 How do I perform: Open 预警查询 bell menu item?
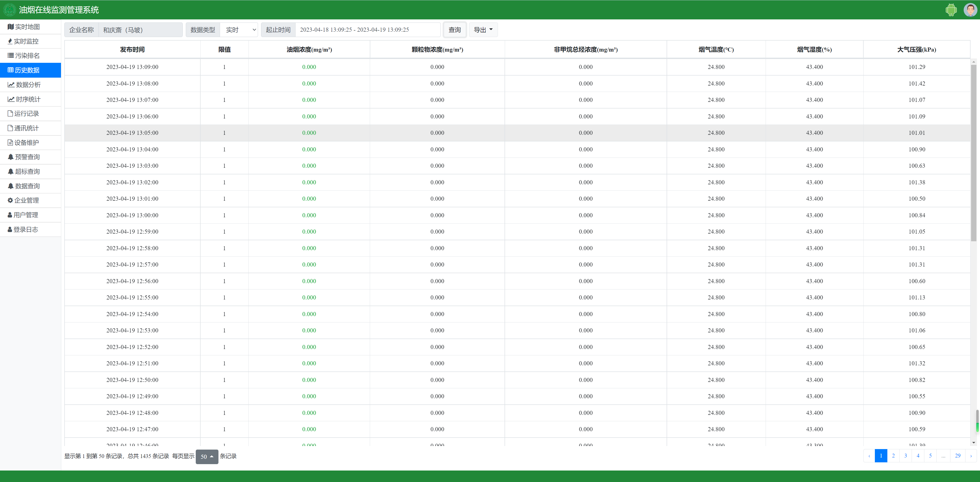click(23, 157)
